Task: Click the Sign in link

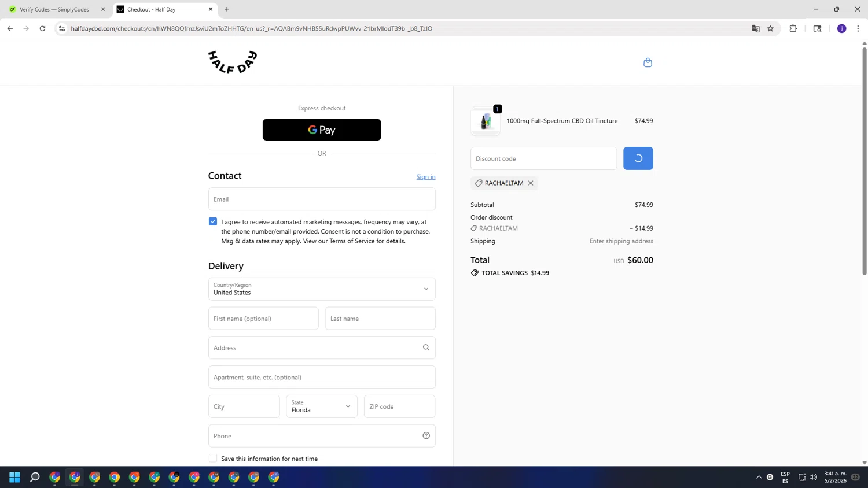Action: click(426, 177)
